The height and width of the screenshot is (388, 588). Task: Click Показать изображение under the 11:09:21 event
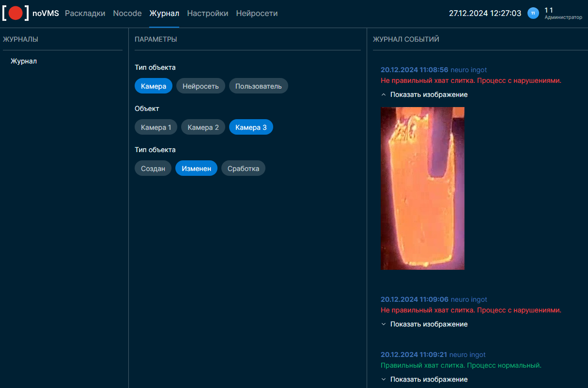pos(429,379)
